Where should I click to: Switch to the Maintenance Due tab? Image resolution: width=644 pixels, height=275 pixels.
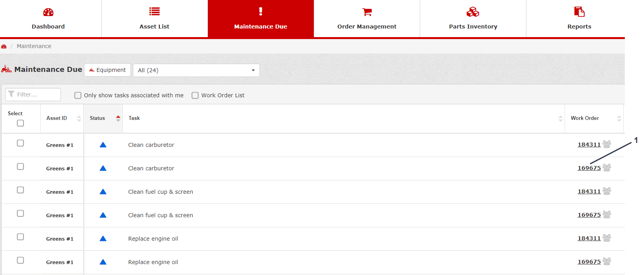(261, 19)
